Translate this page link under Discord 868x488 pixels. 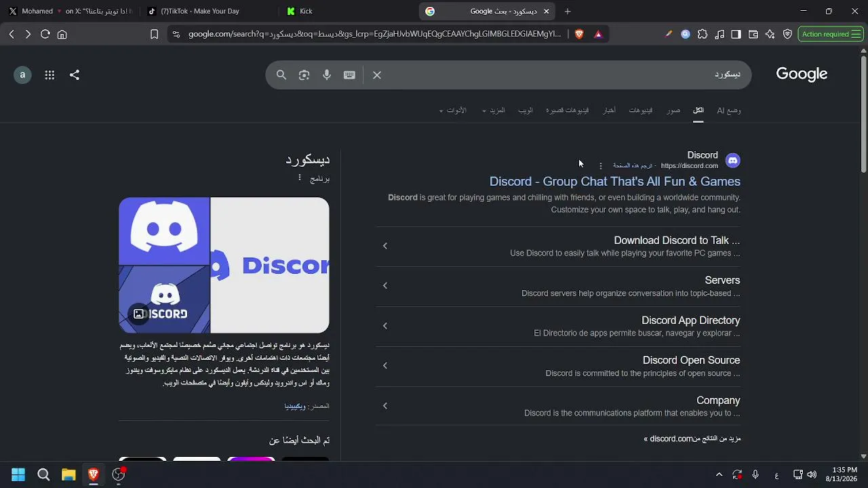634,166
